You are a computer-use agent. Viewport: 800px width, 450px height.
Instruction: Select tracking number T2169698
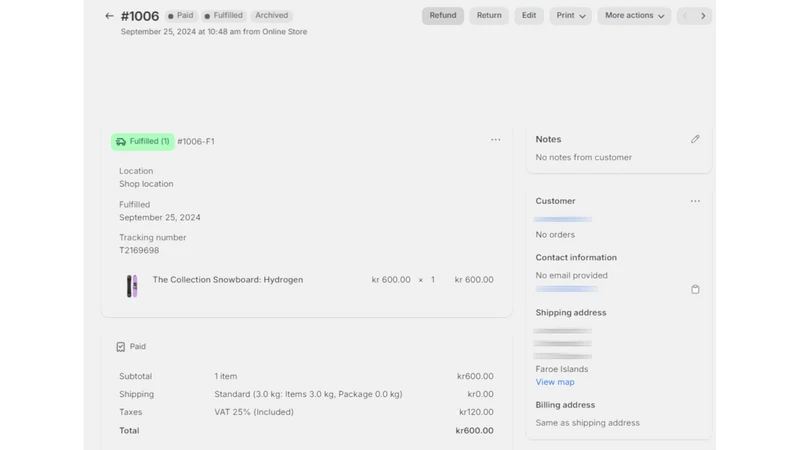tap(139, 251)
